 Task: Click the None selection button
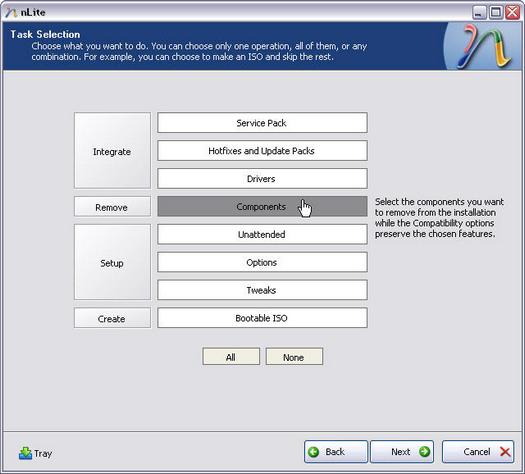coord(294,357)
